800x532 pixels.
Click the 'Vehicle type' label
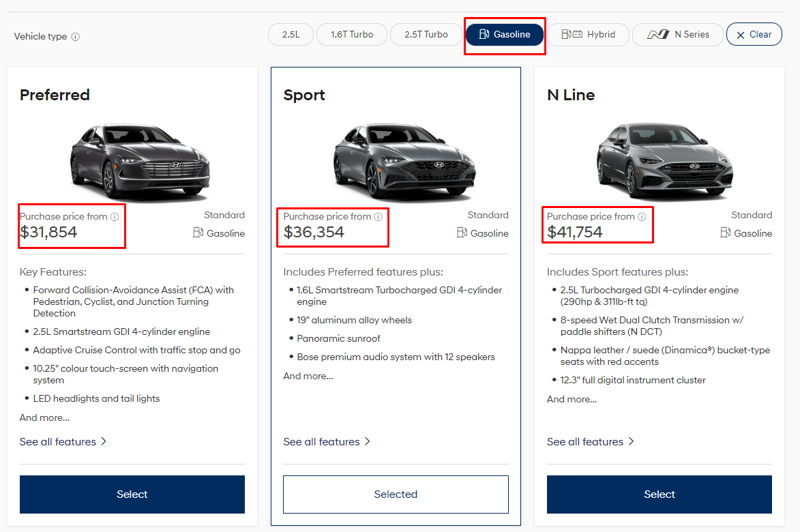pyautogui.click(x=40, y=37)
